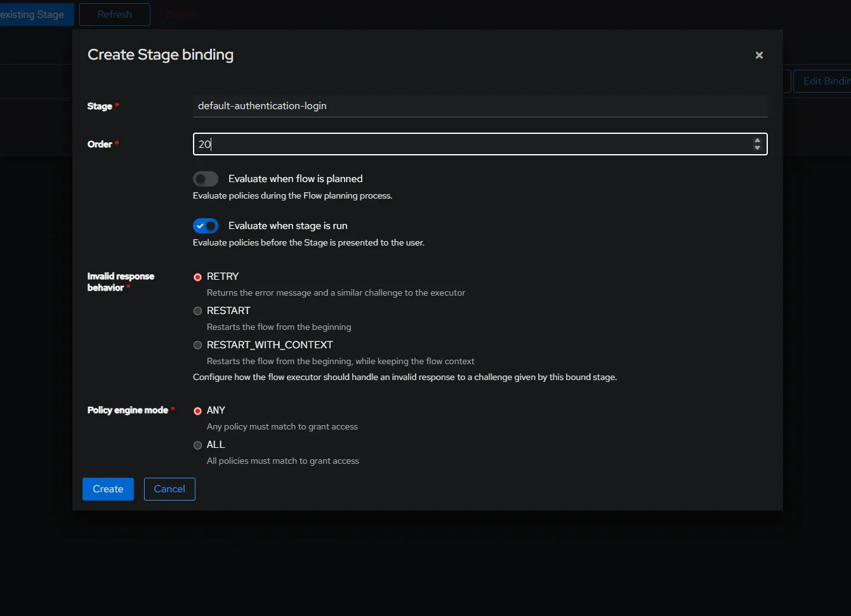Click the Order decrement down arrow
The height and width of the screenshot is (616, 851).
click(x=757, y=148)
